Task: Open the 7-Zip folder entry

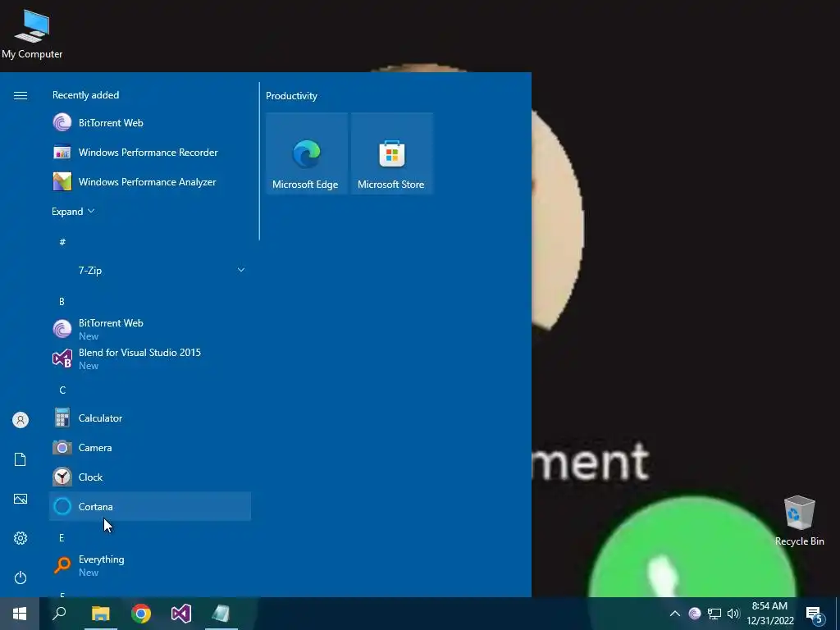Action: pos(150,270)
